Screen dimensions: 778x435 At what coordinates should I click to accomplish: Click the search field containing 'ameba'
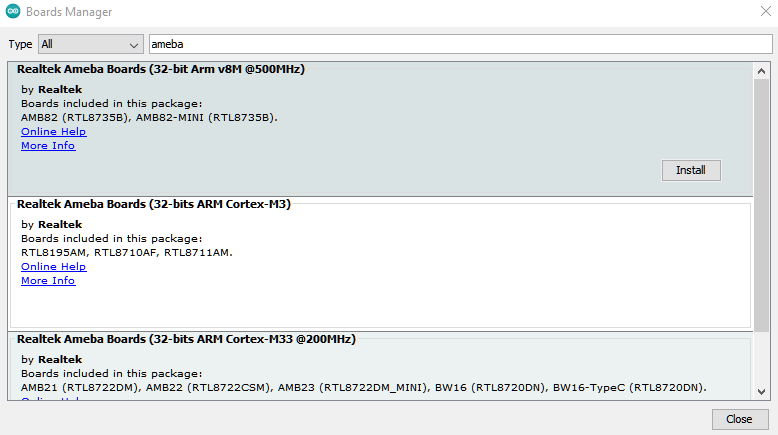[460, 45]
